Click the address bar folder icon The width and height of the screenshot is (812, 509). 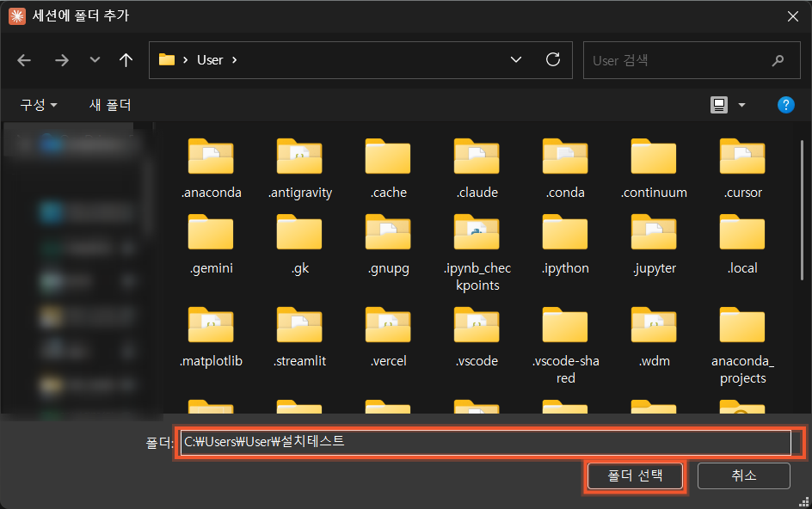pos(166,59)
